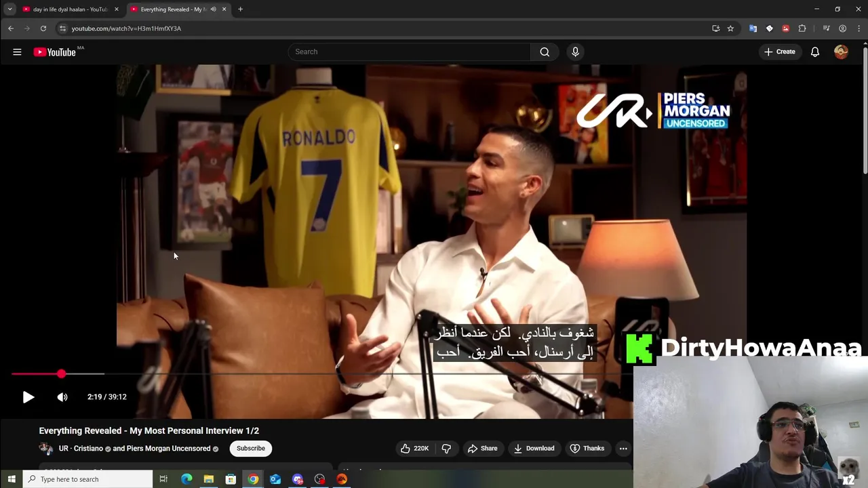This screenshot has height=488, width=868.
Task: Open a new browser tab
Action: tap(240, 9)
